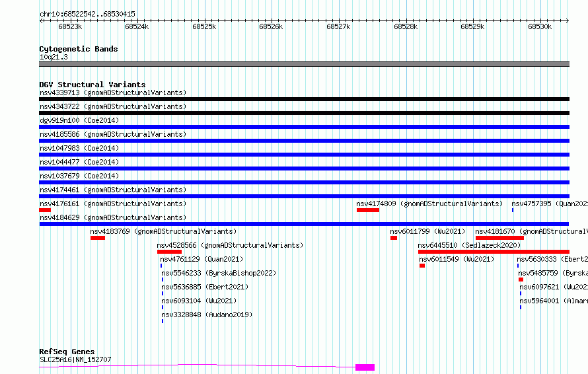Click the 68529k ruler tick label
The image size is (588, 374).
point(472,26)
